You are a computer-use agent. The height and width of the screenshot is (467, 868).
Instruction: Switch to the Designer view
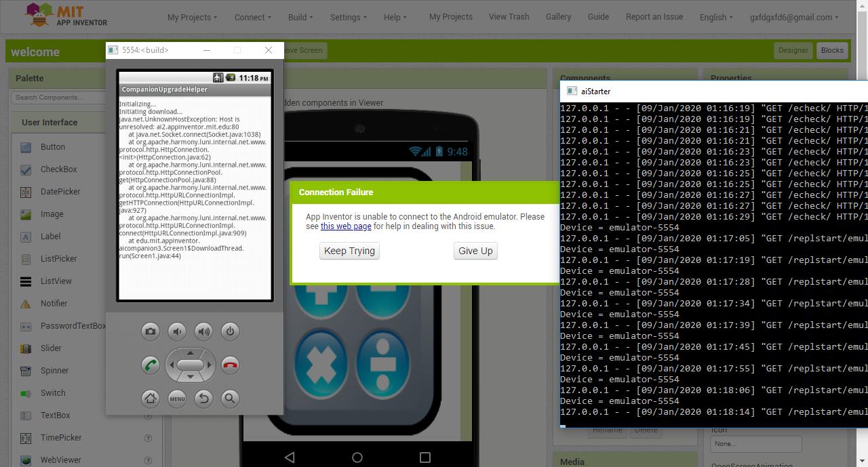pyautogui.click(x=793, y=50)
